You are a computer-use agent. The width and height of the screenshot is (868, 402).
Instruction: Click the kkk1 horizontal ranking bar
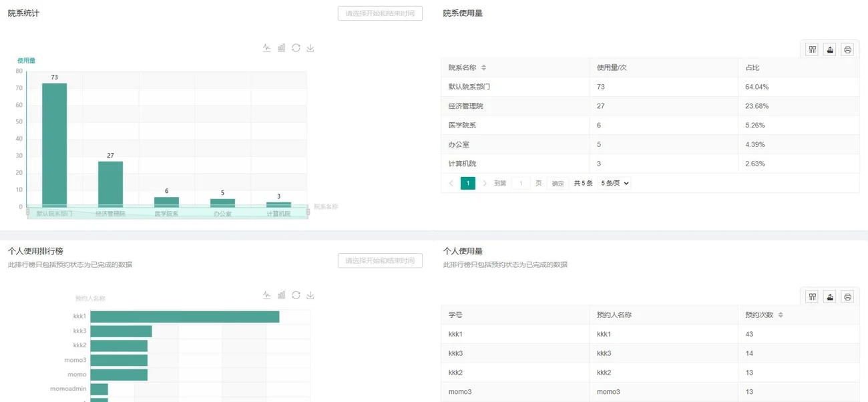pyautogui.click(x=185, y=317)
